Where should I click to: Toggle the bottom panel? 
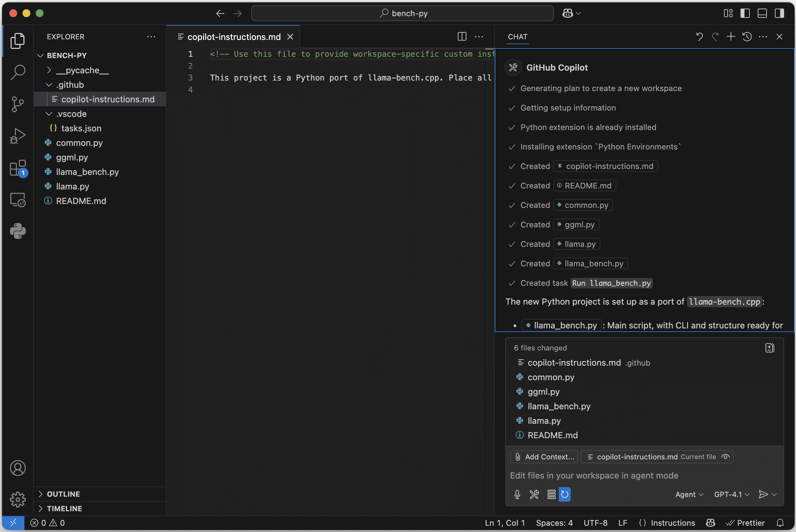(x=762, y=13)
